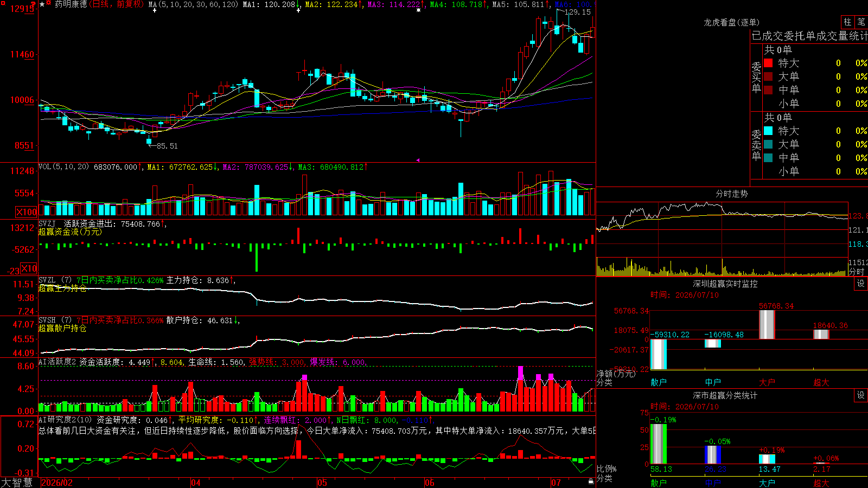Image resolution: width=868 pixels, height=488 pixels.
Task: Click the 主力持仓: 8.636 value
Action: (197, 280)
